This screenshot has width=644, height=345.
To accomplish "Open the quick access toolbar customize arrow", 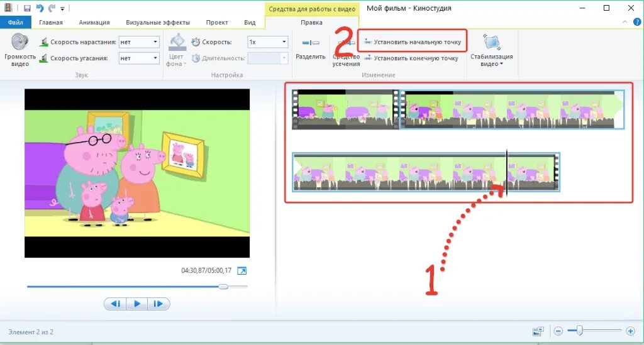I will tap(62, 9).
